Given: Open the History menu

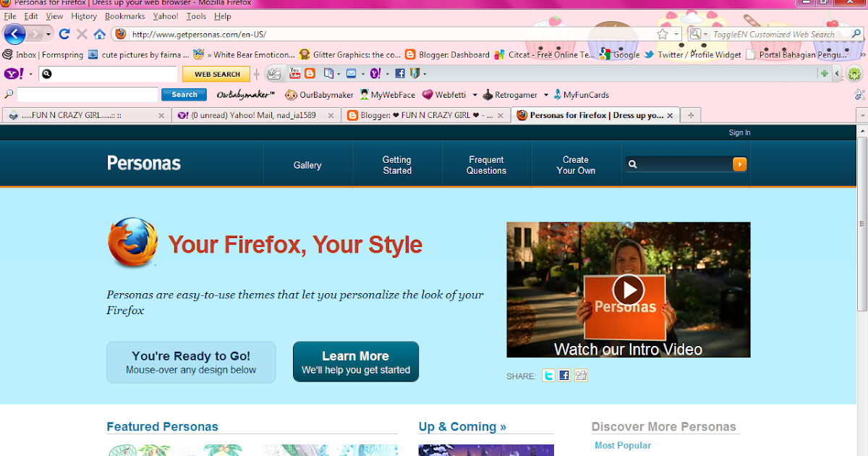Looking at the screenshot, I should (84, 16).
